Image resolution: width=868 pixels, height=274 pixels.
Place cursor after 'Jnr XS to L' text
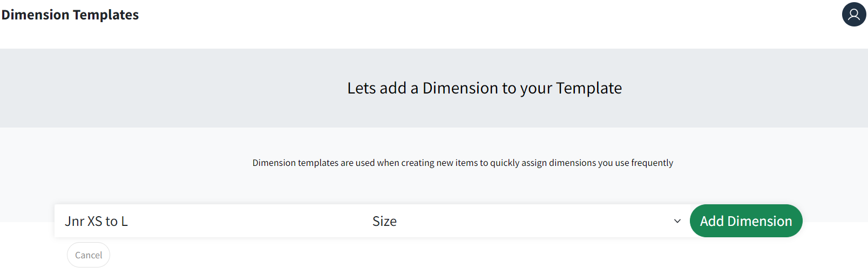coord(128,221)
